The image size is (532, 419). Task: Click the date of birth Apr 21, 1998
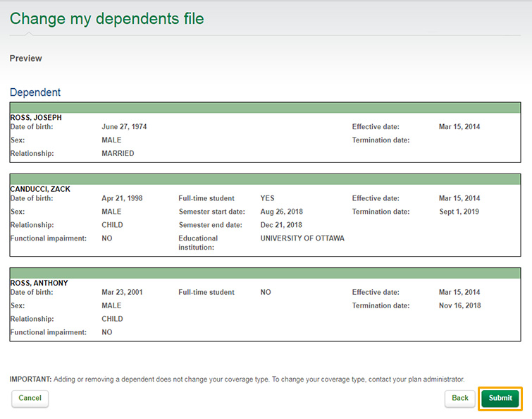pos(122,198)
